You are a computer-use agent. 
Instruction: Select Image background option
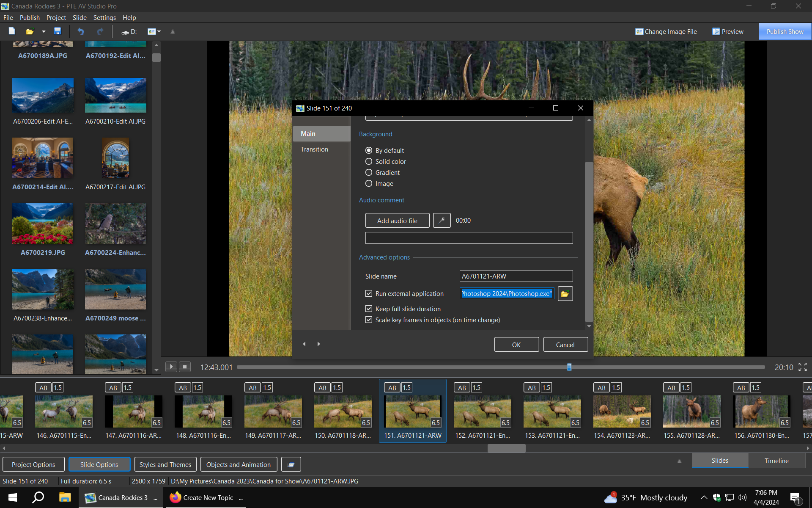[x=379, y=183]
